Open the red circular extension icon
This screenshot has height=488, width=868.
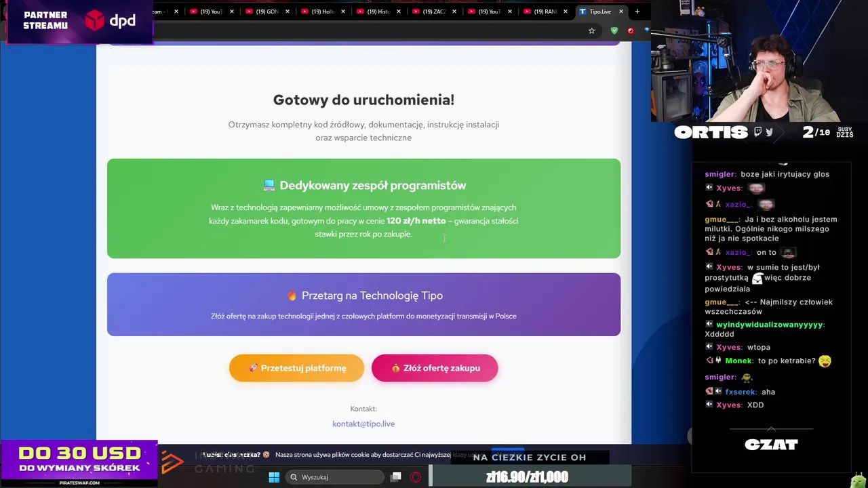point(631,30)
